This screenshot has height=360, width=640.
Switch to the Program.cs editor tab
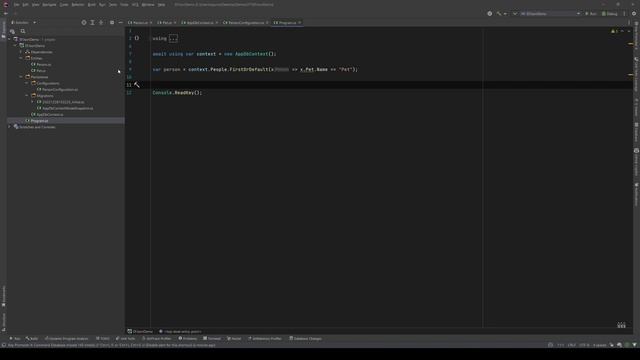pos(287,23)
